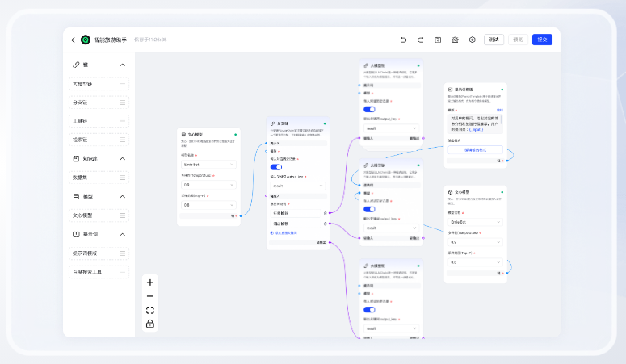Viewport: 626px width, 364px height.
Task: Toggle the switch in the 分支链 node
Action: [x=275, y=168]
